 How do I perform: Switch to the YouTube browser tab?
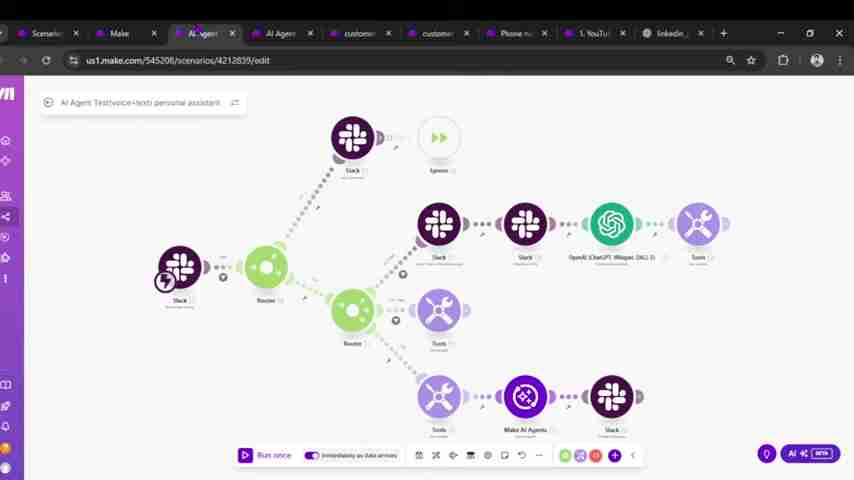(594, 33)
